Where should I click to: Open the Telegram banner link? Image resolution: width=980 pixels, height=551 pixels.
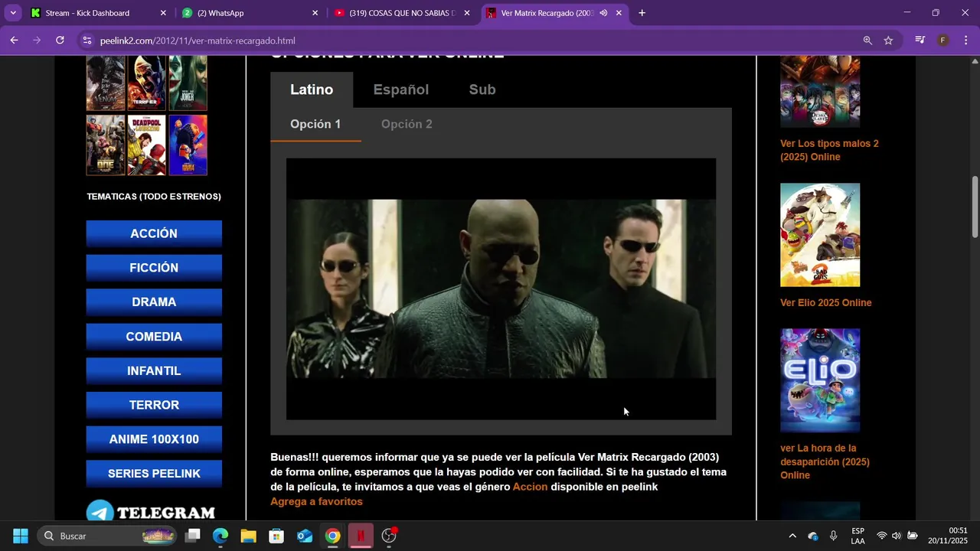(151, 511)
